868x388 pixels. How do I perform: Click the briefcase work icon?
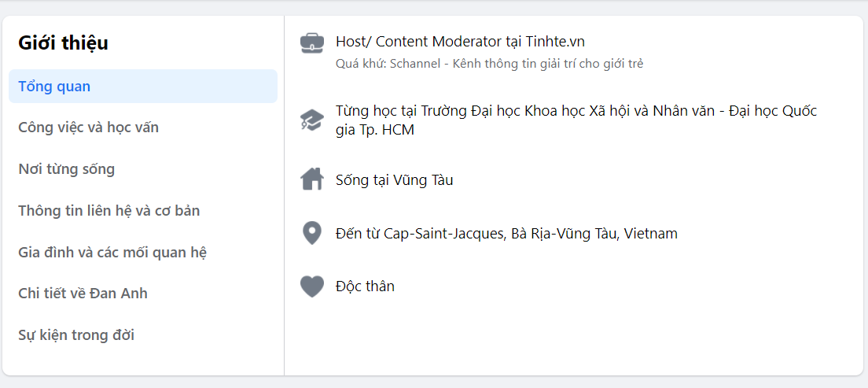click(312, 42)
